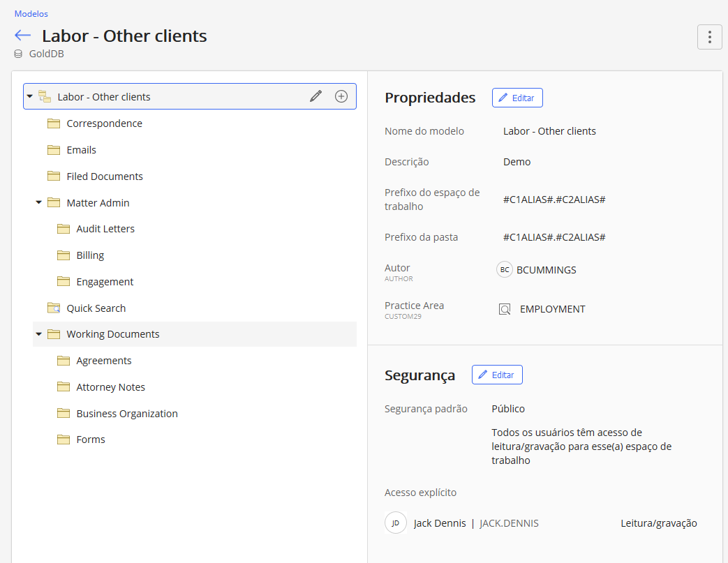This screenshot has height=563, width=728.
Task: Select the Business Organization subfolder
Action: pyautogui.click(x=127, y=414)
